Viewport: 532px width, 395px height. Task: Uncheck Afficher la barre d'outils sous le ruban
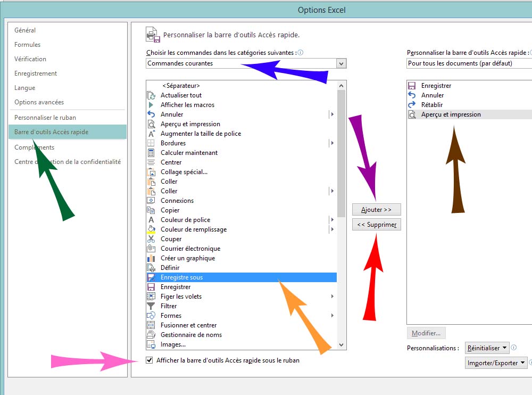pos(149,360)
